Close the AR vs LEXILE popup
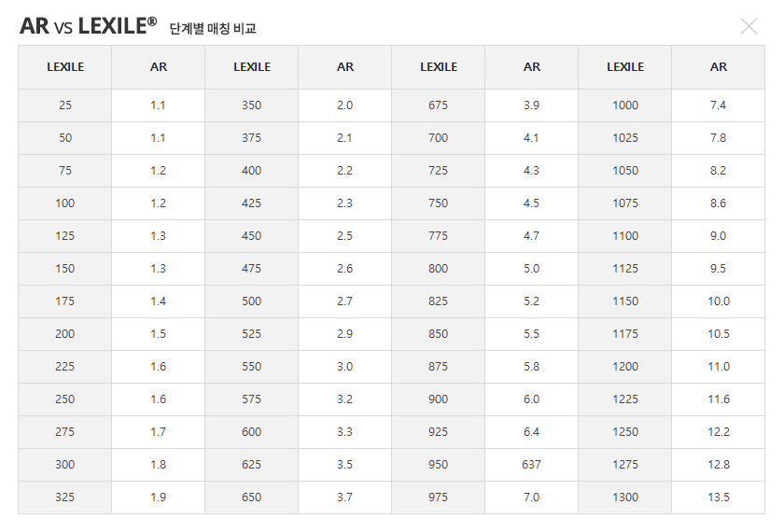Screen dimensions: 784x532 tap(749, 26)
